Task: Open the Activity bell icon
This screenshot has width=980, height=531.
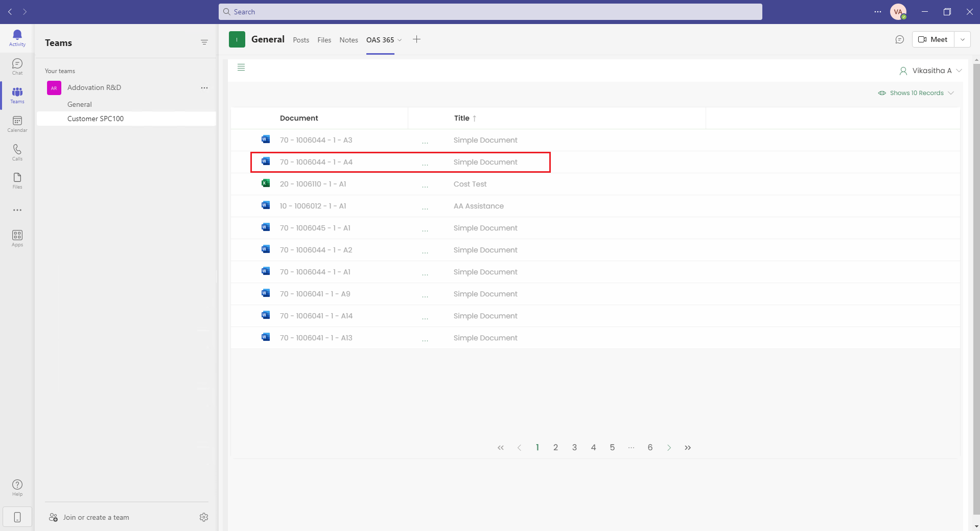Action: (x=17, y=37)
